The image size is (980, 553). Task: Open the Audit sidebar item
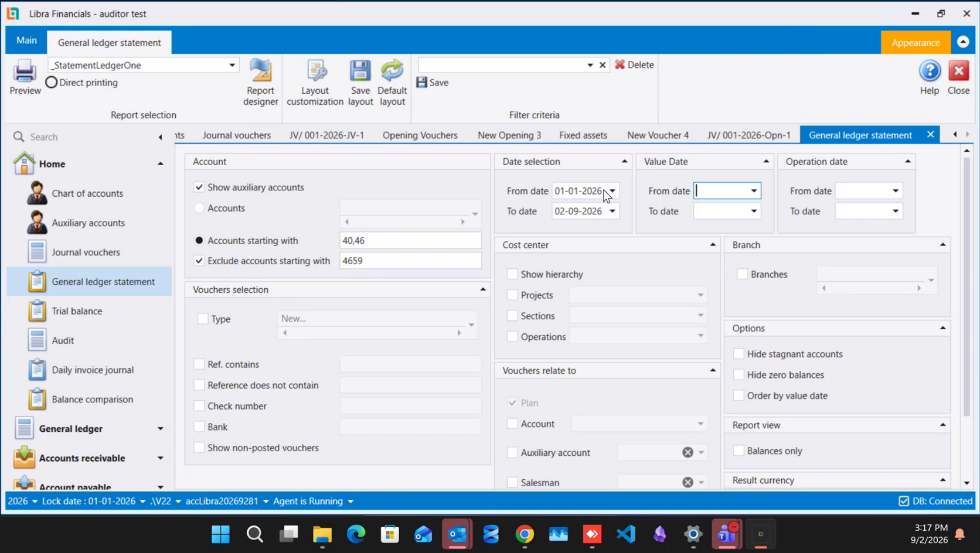pyautogui.click(x=63, y=340)
